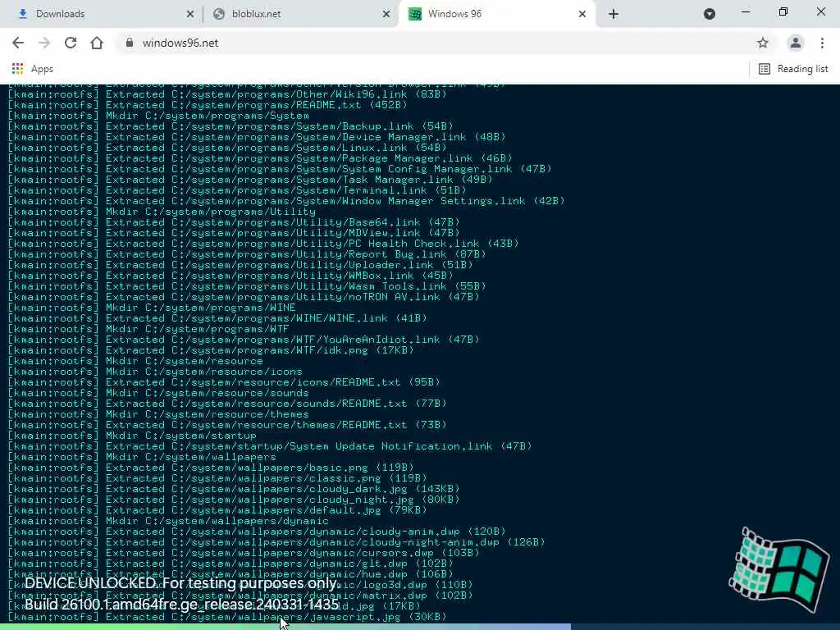Click the 'Uploader.link (51B)' log line
This screenshot has width=840, height=630.
coord(240,265)
